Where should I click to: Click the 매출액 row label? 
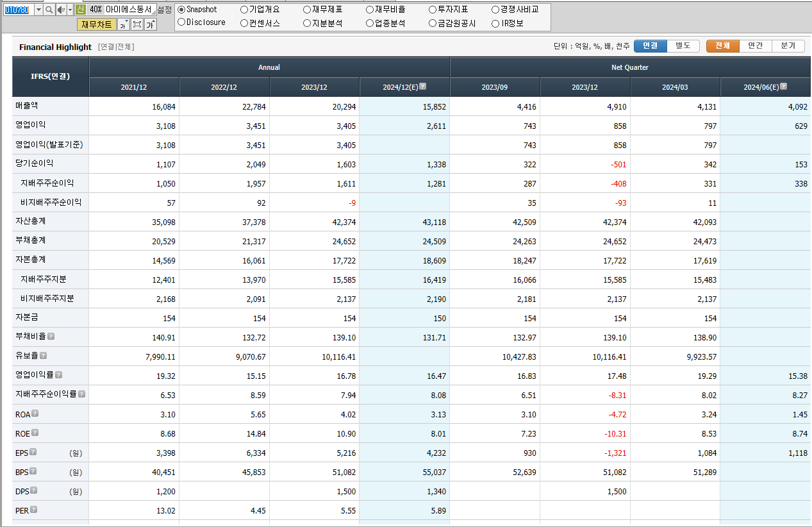(27, 106)
